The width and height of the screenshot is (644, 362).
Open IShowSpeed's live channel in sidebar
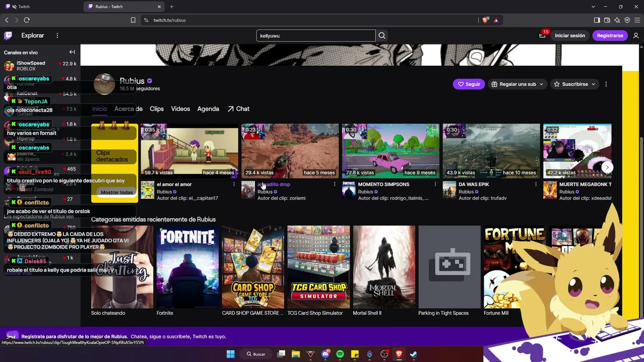(x=40, y=66)
